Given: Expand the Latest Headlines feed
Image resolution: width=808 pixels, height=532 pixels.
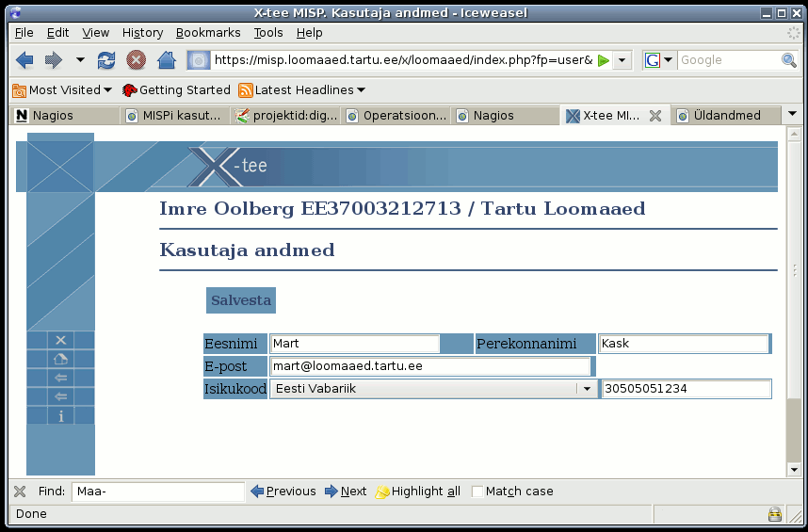Looking at the screenshot, I should (x=302, y=90).
